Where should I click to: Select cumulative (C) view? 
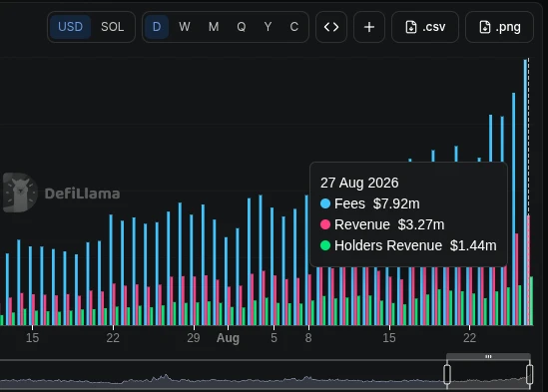pos(294,27)
